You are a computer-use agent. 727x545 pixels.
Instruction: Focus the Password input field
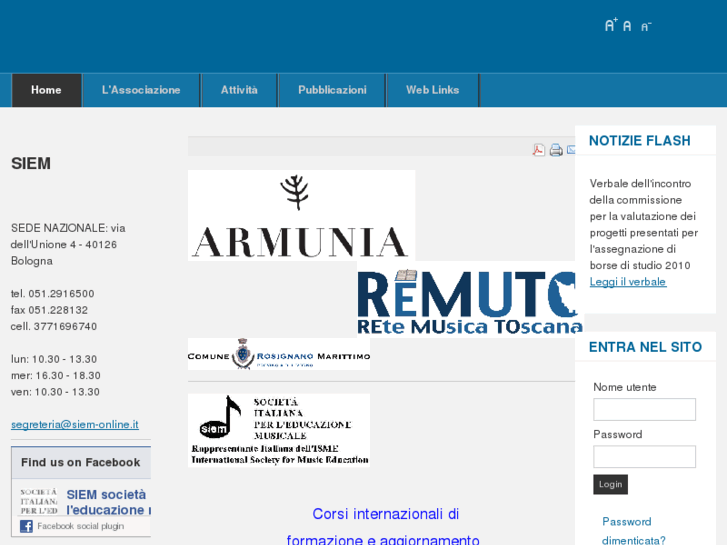pyautogui.click(x=644, y=457)
